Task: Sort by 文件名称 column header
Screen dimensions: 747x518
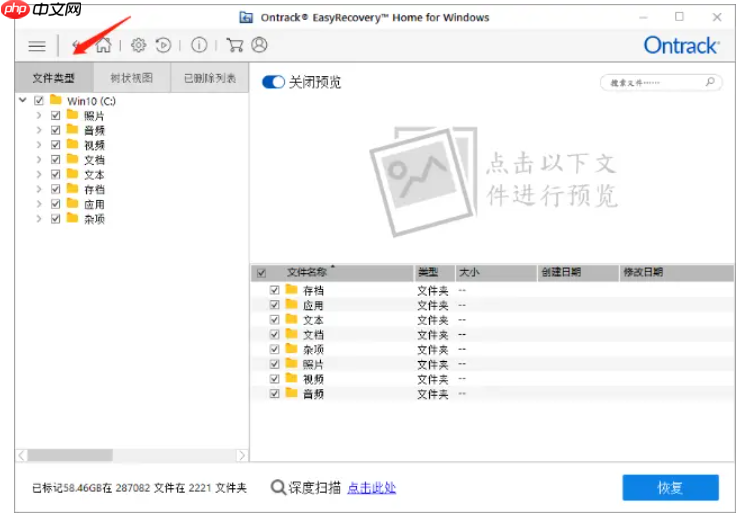Action: tap(333, 273)
